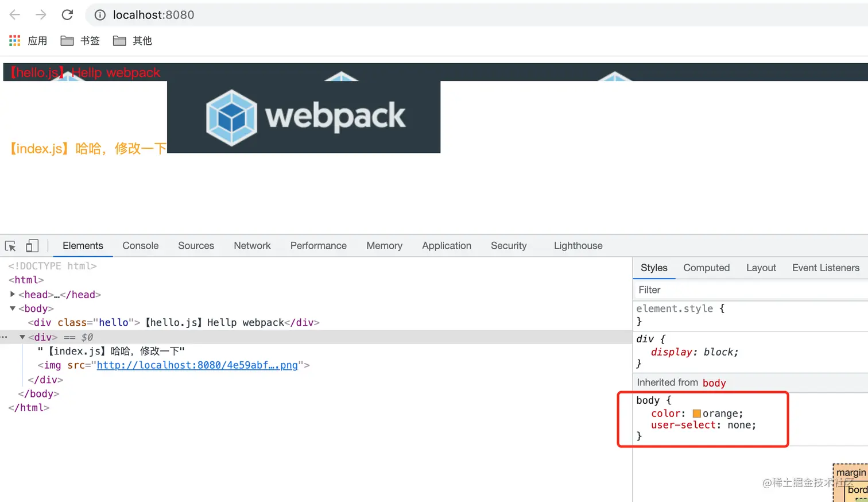The height and width of the screenshot is (502, 868).
Task: Open the 其他 bookmarks folder
Action: (133, 41)
